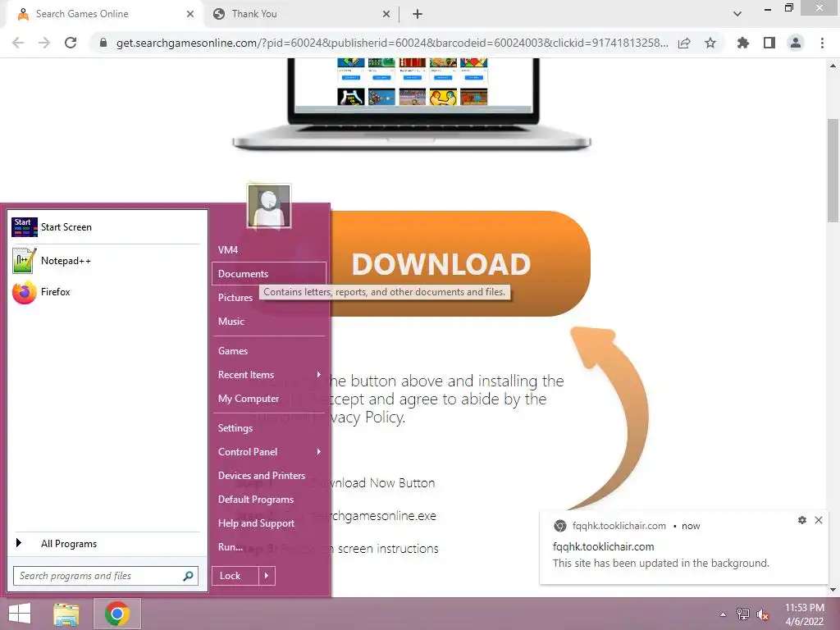Click the taskbar clock showing 11:53 PM

coord(804,614)
